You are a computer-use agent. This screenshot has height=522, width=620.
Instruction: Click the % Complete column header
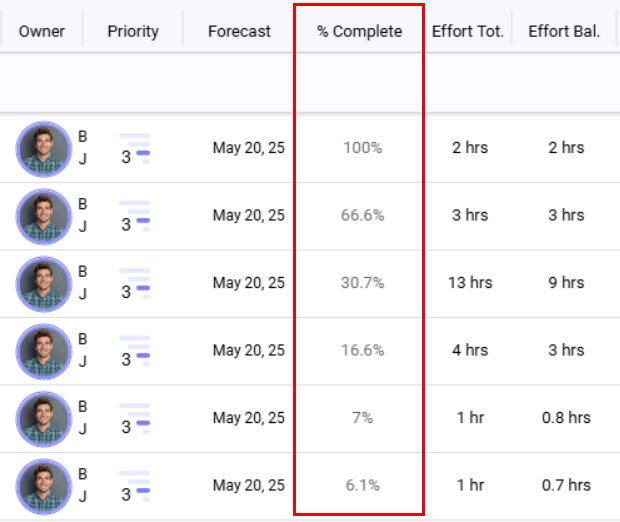[x=359, y=31]
